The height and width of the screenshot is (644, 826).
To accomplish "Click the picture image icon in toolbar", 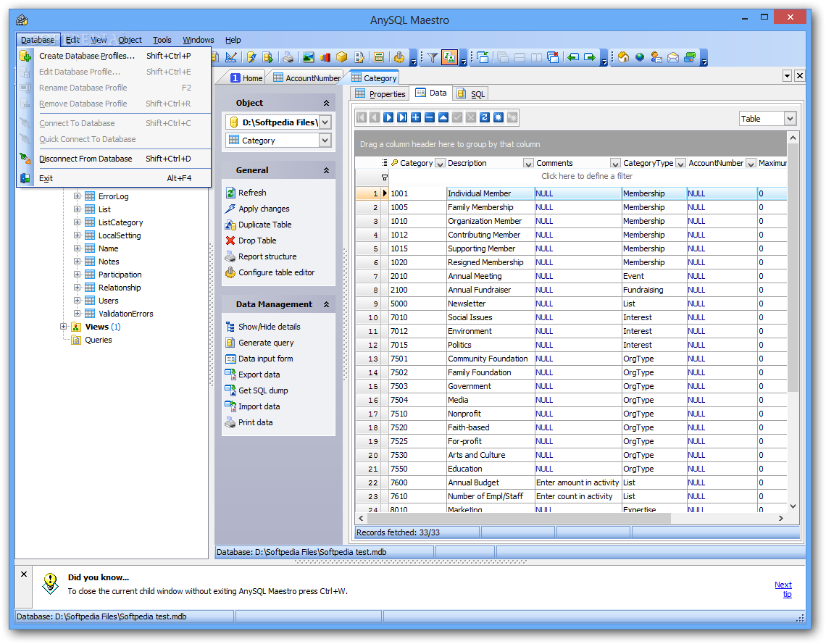I will (309, 57).
